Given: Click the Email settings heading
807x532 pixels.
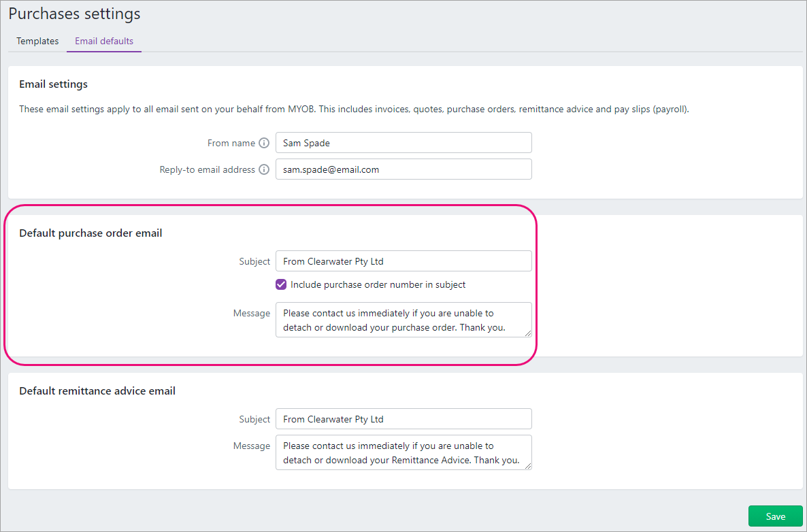Looking at the screenshot, I should [54, 84].
